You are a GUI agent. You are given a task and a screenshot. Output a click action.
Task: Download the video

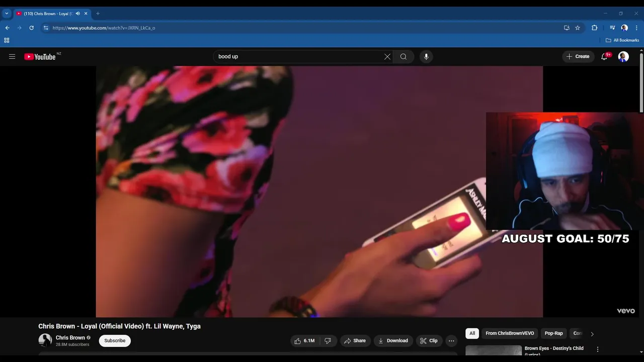393,341
